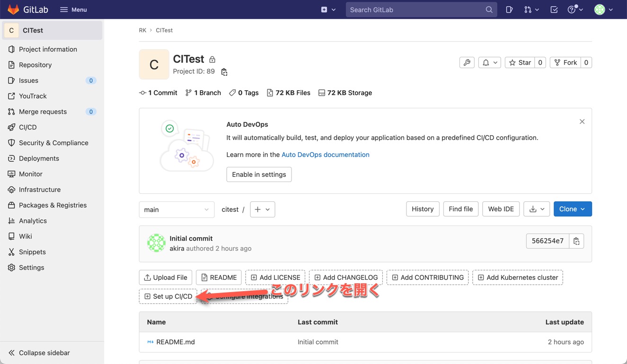Click the Infrastructure sidebar icon

click(x=11, y=190)
